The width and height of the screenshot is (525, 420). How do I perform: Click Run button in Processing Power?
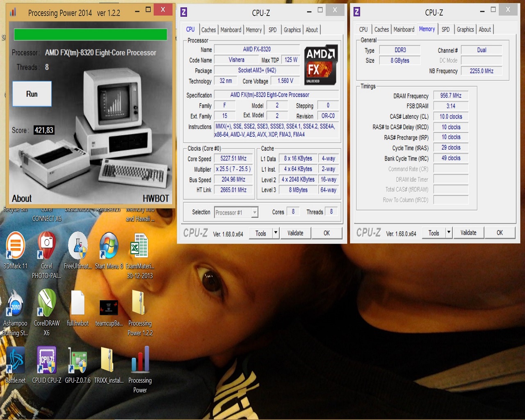[32, 94]
